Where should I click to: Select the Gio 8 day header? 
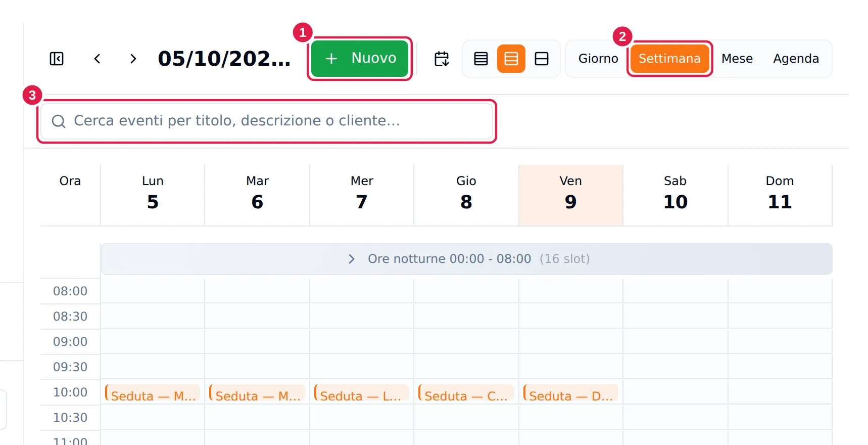pos(466,195)
